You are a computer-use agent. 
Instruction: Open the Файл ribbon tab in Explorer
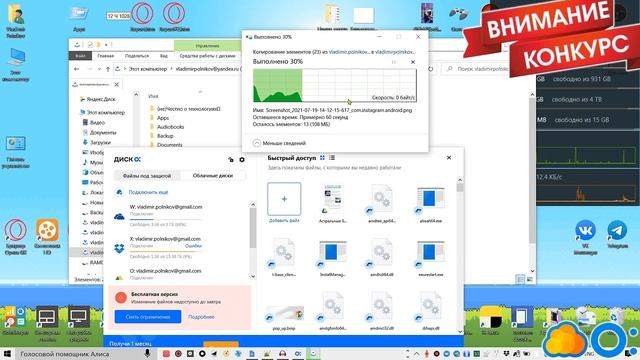point(80,56)
